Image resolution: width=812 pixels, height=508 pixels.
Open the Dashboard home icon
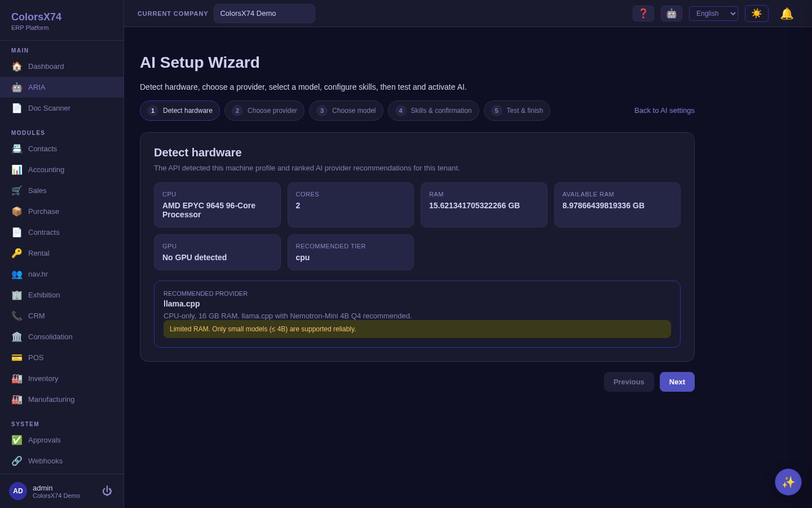pyautogui.click(x=17, y=66)
